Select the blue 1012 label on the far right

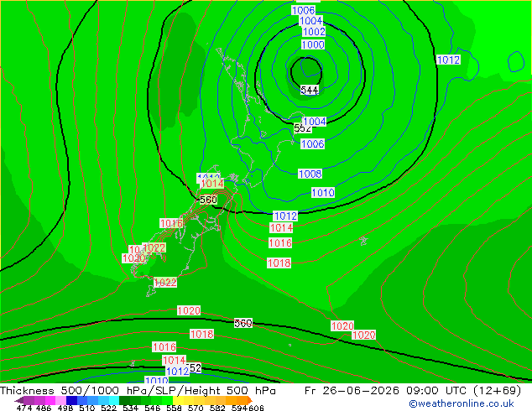(x=448, y=60)
